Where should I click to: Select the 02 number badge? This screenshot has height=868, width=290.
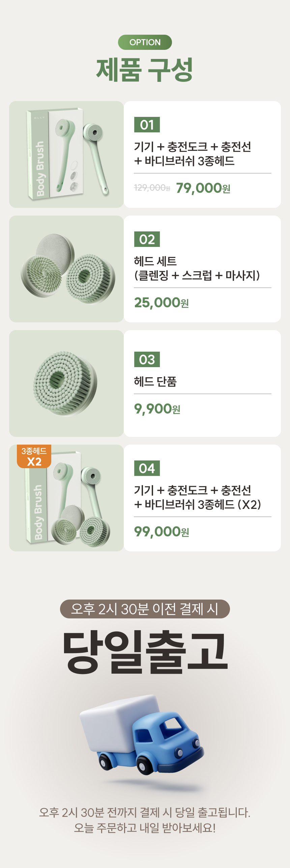pos(147,239)
